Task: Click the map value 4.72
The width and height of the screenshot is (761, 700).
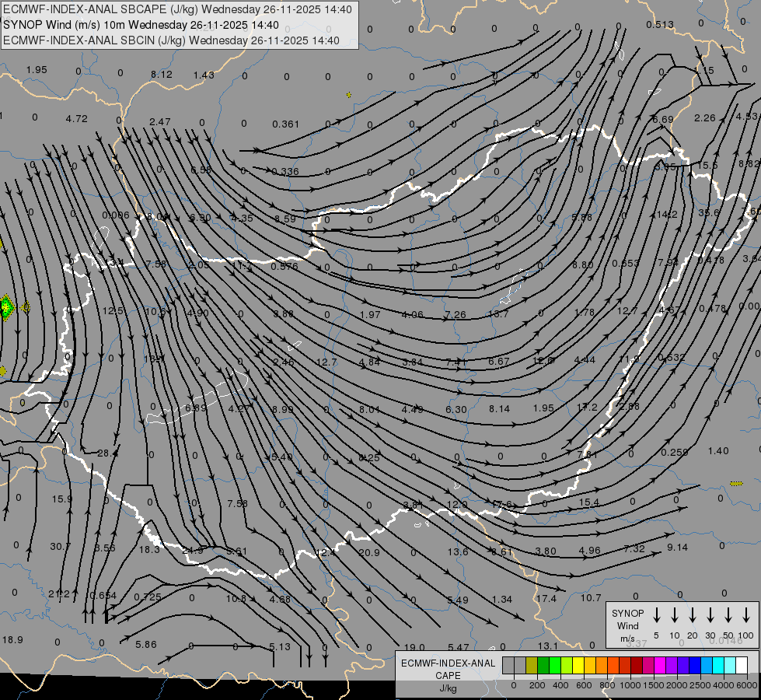Action: (x=77, y=118)
